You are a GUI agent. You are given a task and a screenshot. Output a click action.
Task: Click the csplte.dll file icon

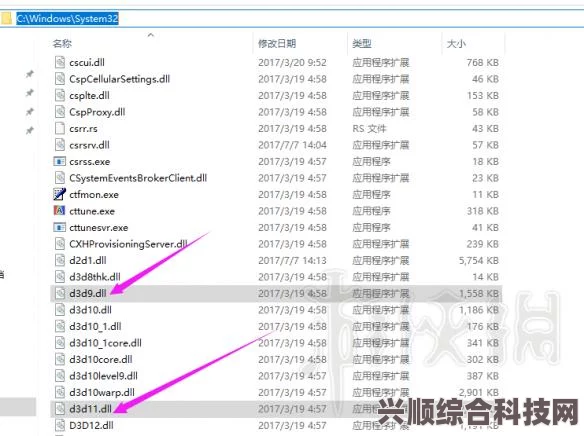(60, 95)
